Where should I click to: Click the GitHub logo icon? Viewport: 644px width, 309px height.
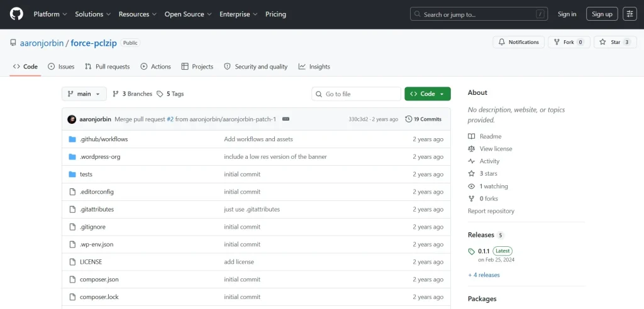click(x=16, y=14)
